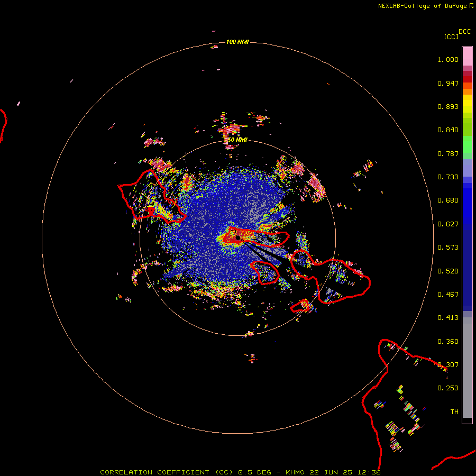Click CORRELATION COEFFICIENT (CC) in the caption

(x=167, y=472)
